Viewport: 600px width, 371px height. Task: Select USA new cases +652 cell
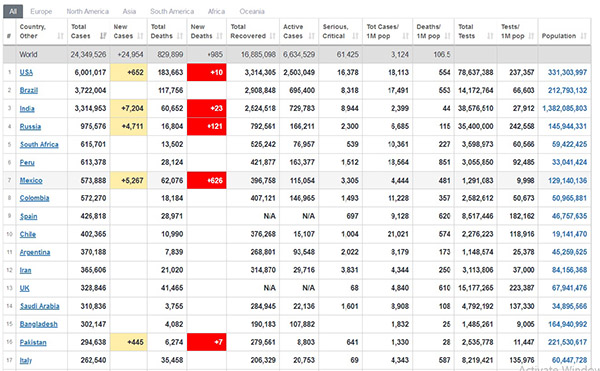coord(129,72)
